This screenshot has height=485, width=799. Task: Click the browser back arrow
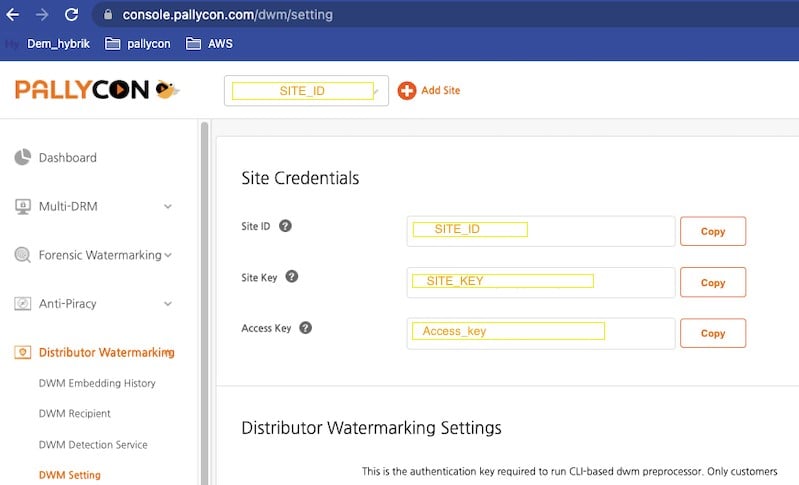(13, 14)
